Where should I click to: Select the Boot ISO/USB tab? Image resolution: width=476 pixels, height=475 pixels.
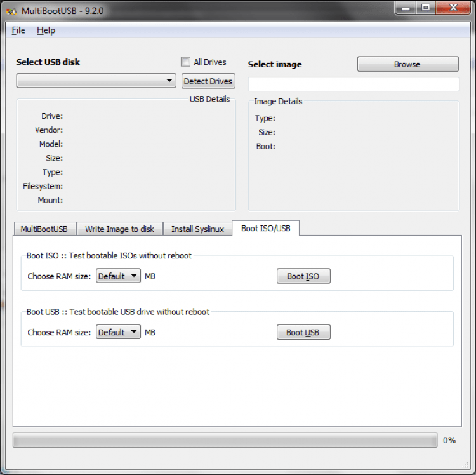[x=266, y=228]
